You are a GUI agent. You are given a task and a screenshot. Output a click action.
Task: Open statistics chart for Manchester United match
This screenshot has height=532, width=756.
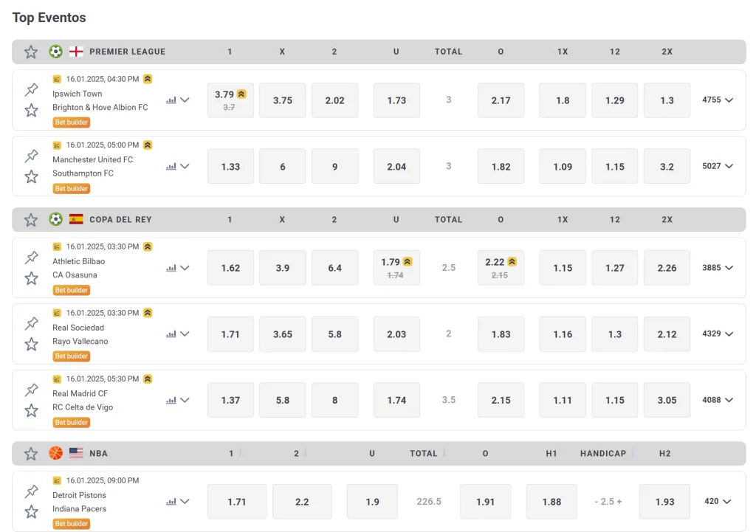coord(171,167)
